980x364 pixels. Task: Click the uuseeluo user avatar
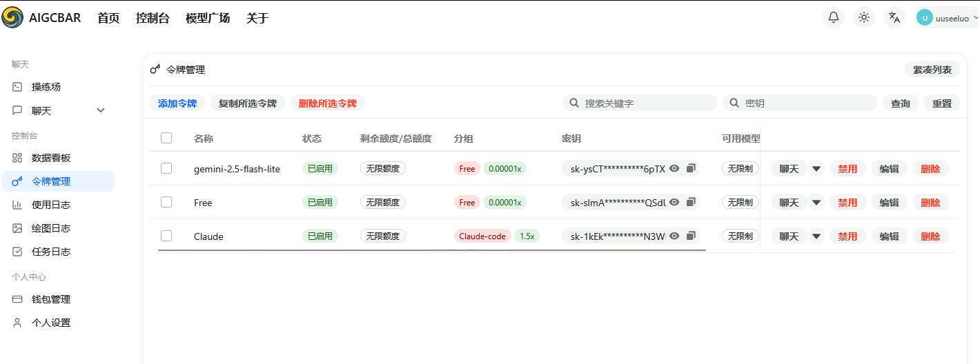pyautogui.click(x=925, y=18)
